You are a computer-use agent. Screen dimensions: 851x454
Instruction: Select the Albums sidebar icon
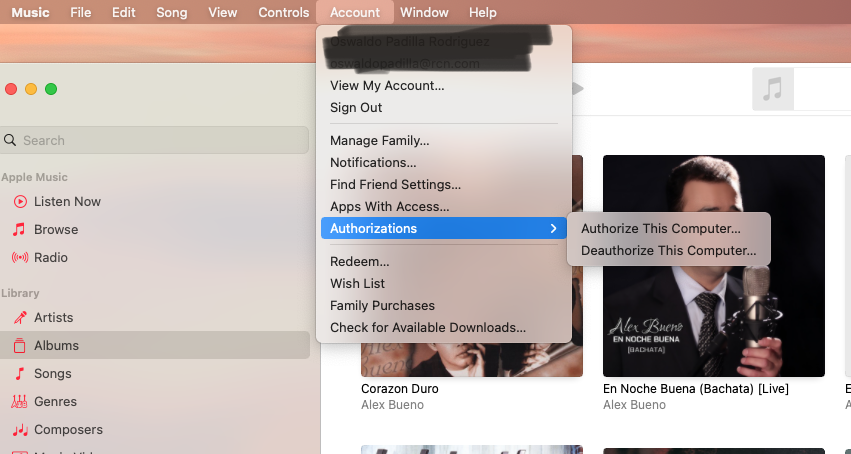(20, 346)
